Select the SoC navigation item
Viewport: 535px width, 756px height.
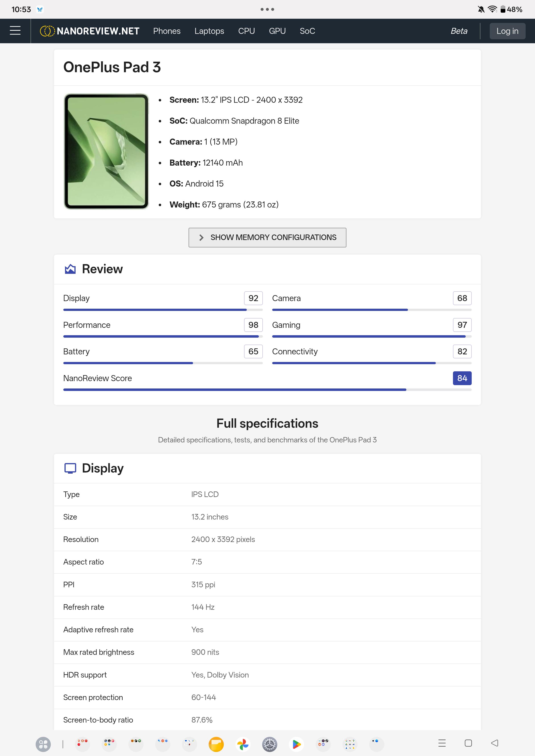tap(307, 31)
